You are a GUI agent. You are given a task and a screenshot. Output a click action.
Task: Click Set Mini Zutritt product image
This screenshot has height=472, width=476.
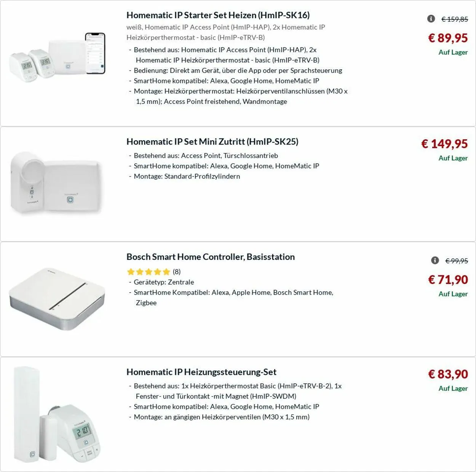56,183
